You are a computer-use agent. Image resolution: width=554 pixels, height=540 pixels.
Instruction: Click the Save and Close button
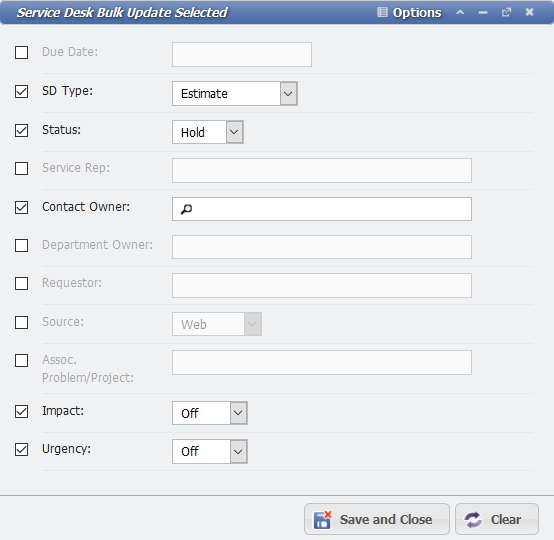pyautogui.click(x=377, y=519)
